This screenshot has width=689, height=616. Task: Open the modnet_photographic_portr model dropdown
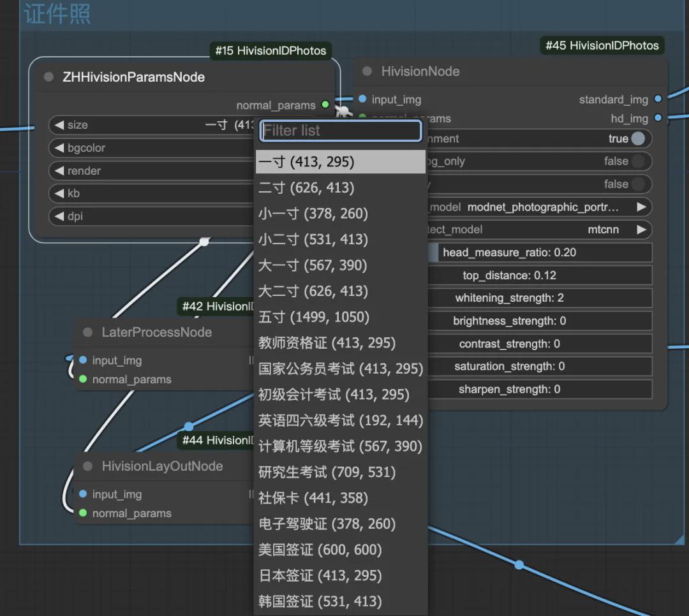(x=540, y=207)
